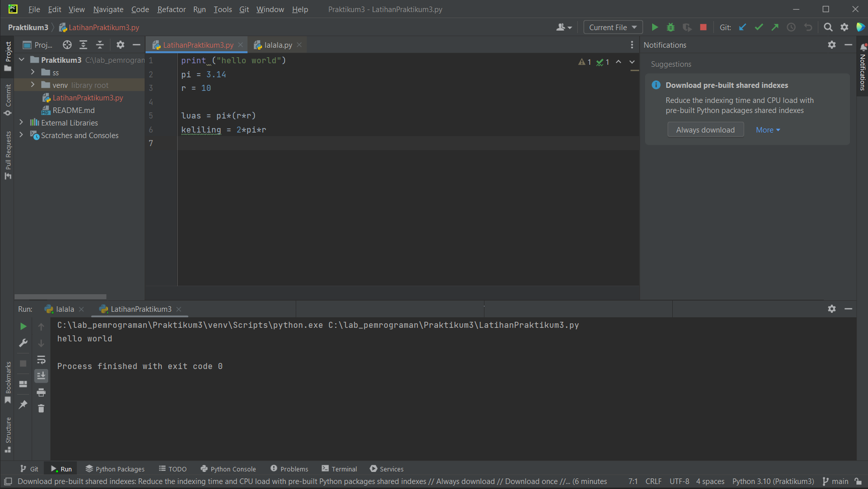Screen dimensions: 868x489
Task: Expand the ss folder
Action: (x=33, y=72)
